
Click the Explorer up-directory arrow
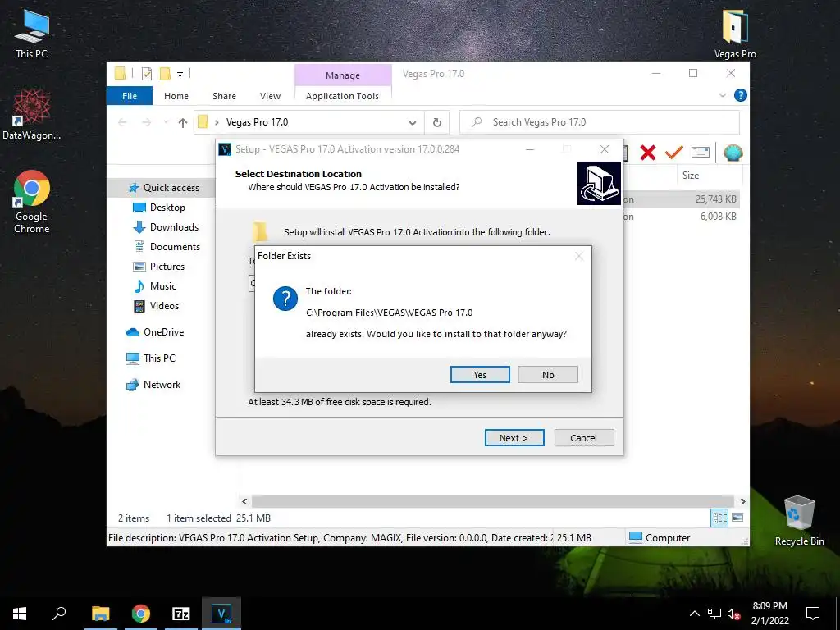pyautogui.click(x=183, y=123)
